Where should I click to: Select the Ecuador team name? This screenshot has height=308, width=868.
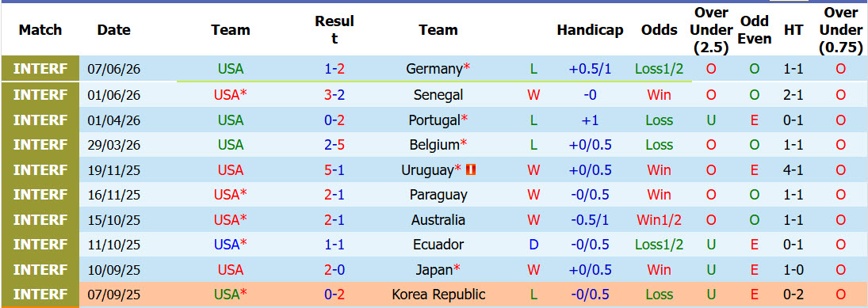pos(438,245)
